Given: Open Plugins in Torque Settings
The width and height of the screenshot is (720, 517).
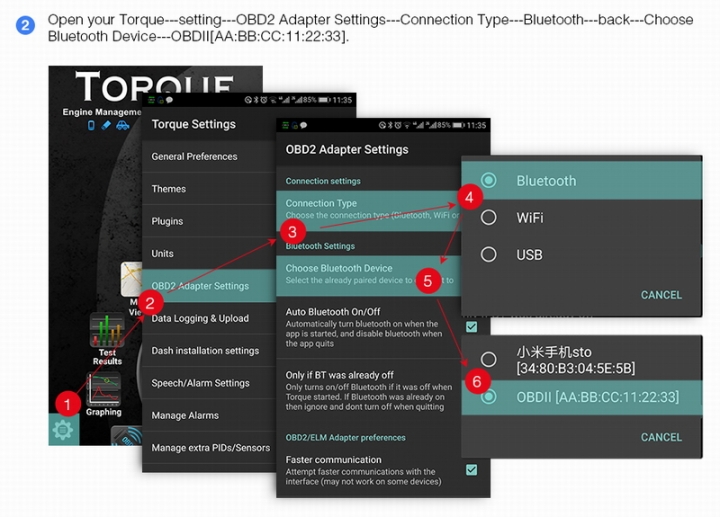Looking at the screenshot, I should tap(209, 221).
